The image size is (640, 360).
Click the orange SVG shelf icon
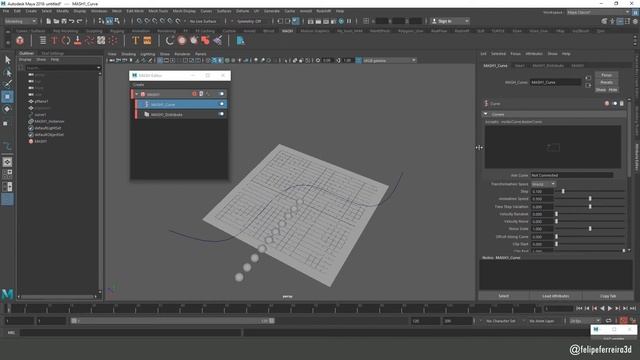pos(147,40)
